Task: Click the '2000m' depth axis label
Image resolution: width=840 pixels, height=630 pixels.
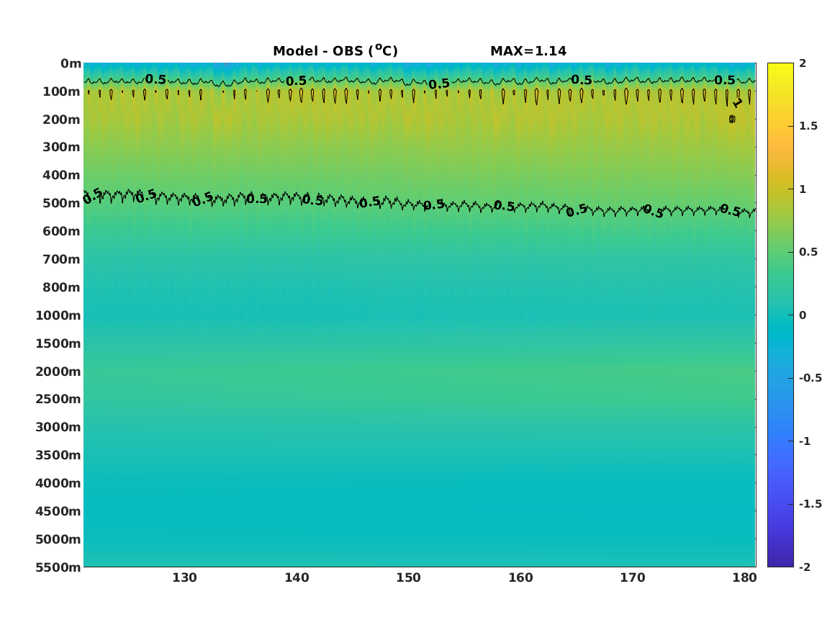Action: click(58, 372)
